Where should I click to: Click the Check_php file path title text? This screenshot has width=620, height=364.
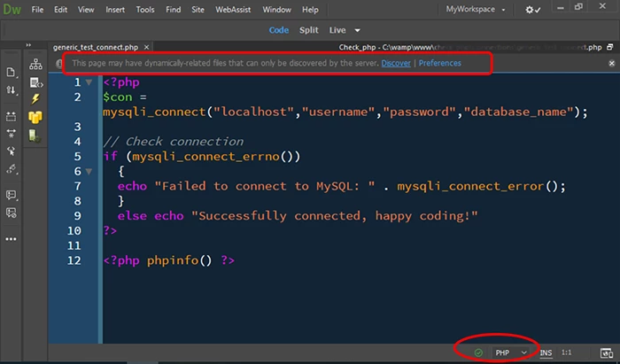tap(470, 48)
